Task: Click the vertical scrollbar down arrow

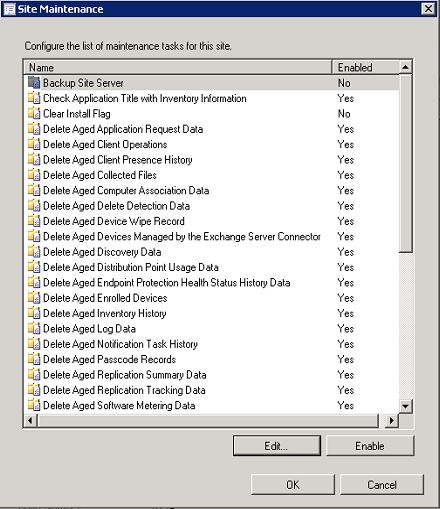Action: click(x=405, y=406)
